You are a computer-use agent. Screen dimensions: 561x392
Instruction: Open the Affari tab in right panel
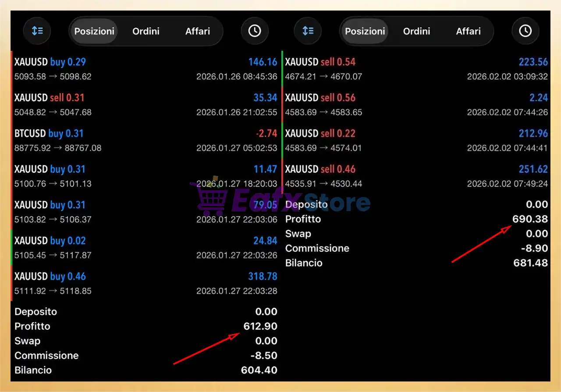[x=468, y=32]
